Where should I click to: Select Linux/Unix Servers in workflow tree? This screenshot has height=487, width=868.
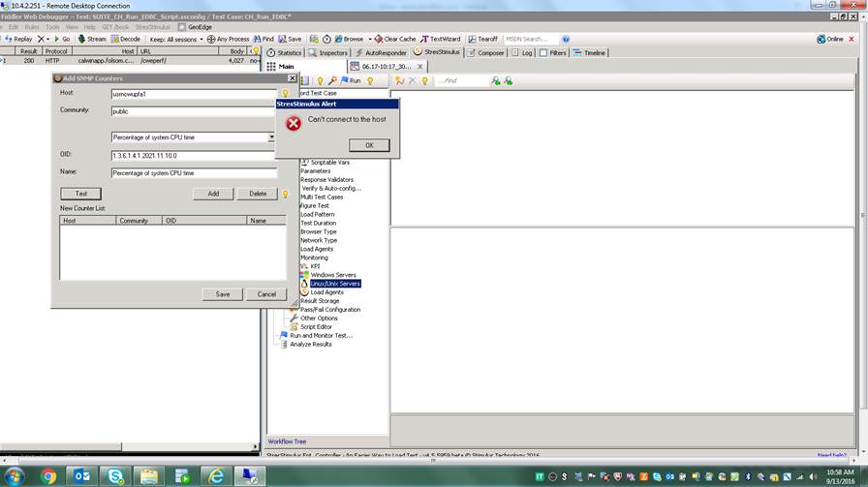335,284
